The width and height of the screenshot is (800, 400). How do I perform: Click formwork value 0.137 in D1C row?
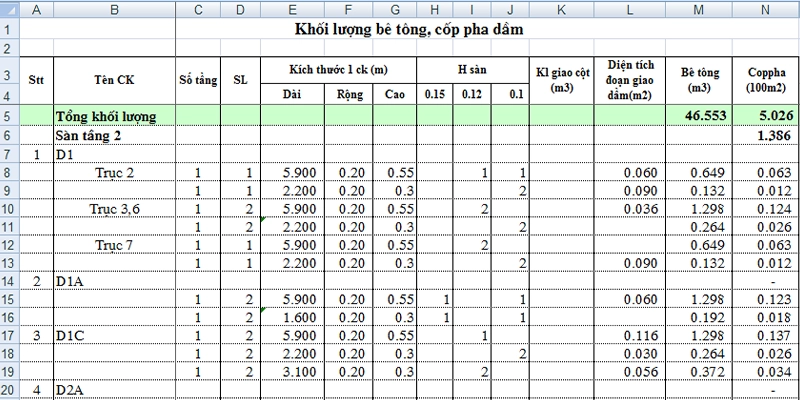765,336
